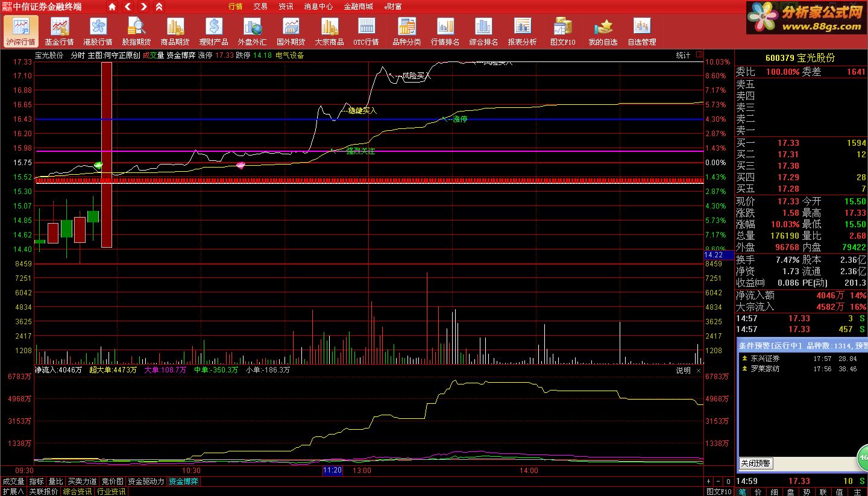Open 沪深行情 market toolbar icon
The image size is (868, 496).
pos(20,31)
